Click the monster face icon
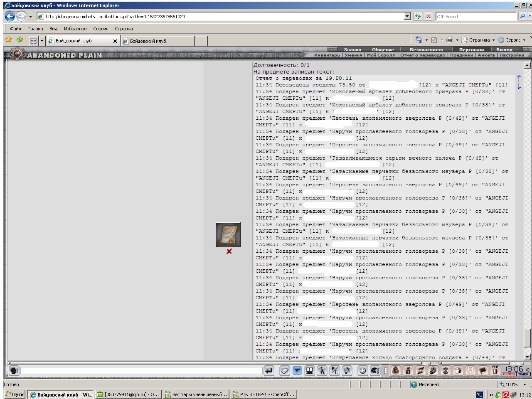 click(446, 370)
